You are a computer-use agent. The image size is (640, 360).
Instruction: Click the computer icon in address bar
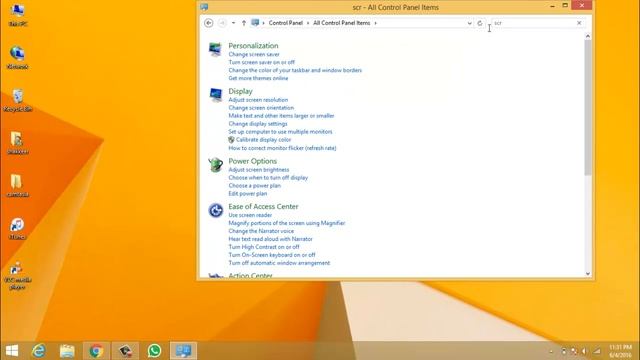point(255,23)
